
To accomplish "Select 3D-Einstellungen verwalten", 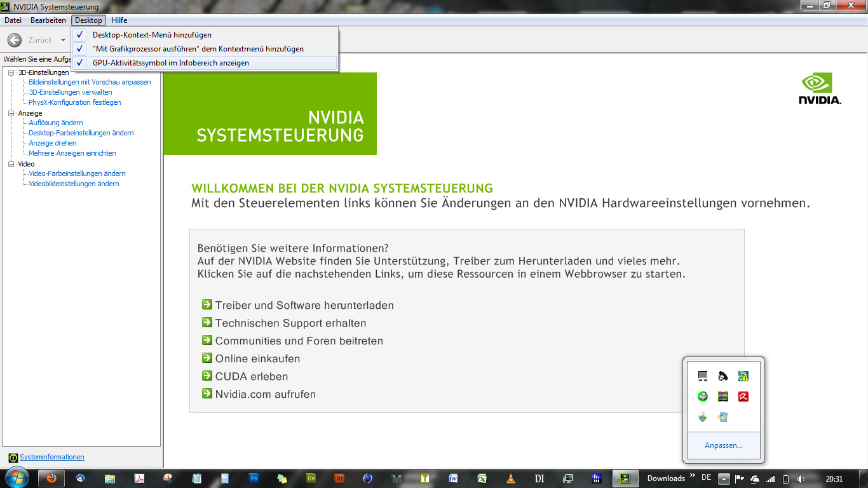I will coord(71,92).
